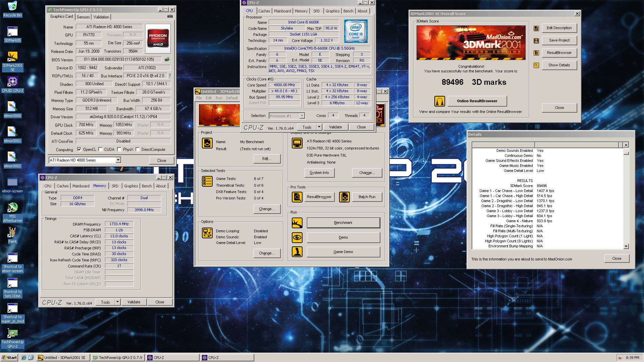Click the GPU-Z screenshot camera icon
Image resolution: width=644 pixels, height=362 pixels.
click(170, 16)
